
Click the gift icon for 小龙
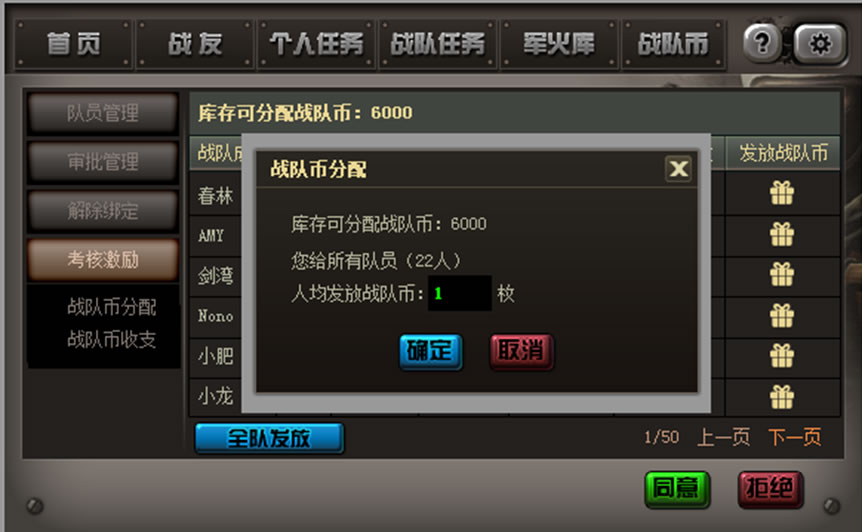point(782,397)
